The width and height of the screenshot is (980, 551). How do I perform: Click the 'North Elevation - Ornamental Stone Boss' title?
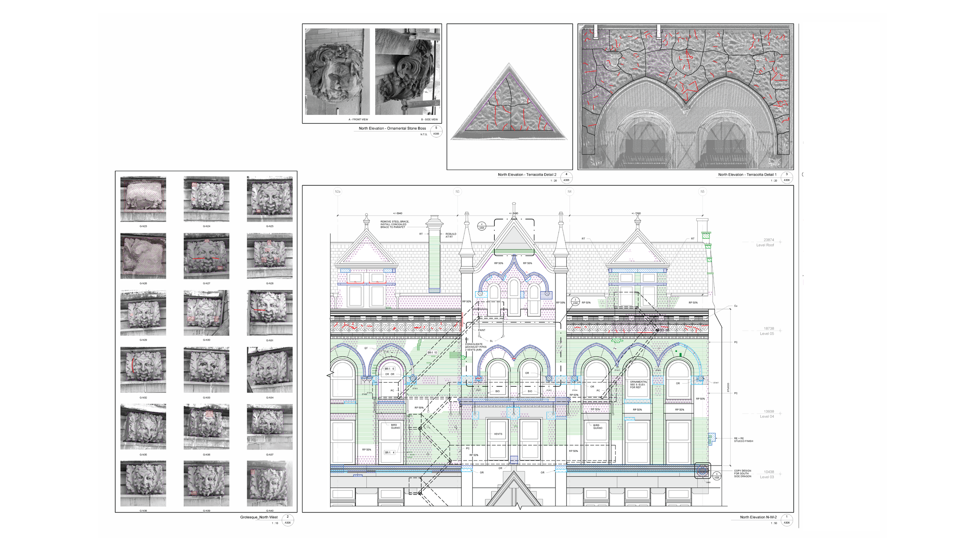point(392,129)
